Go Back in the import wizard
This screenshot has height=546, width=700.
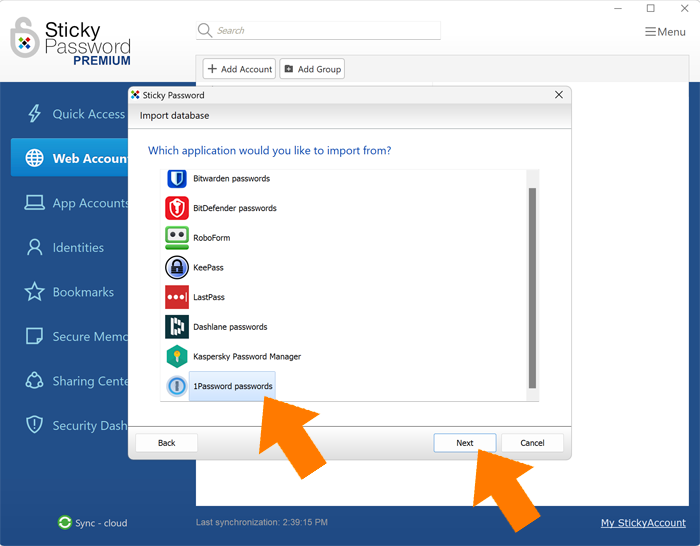coord(166,443)
